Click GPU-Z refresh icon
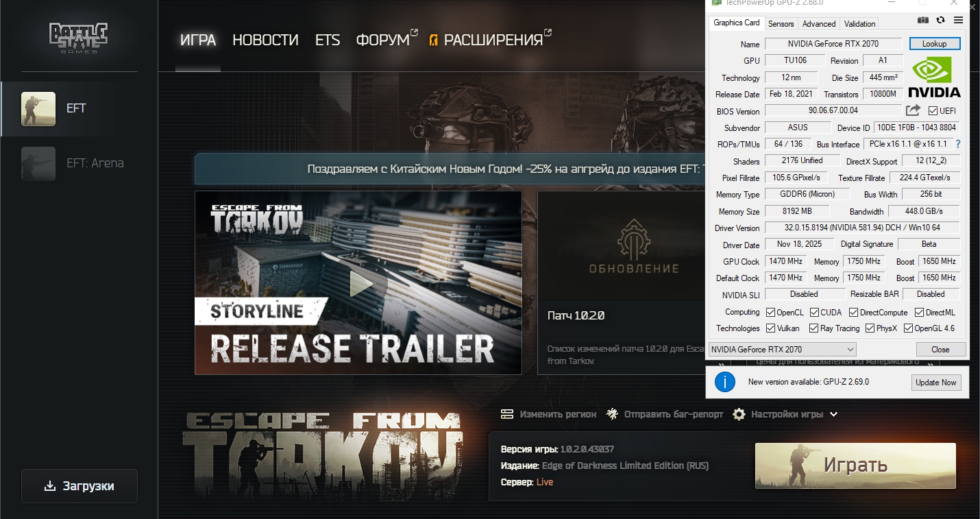Screen dimensions: 980x519 pos(941,21)
